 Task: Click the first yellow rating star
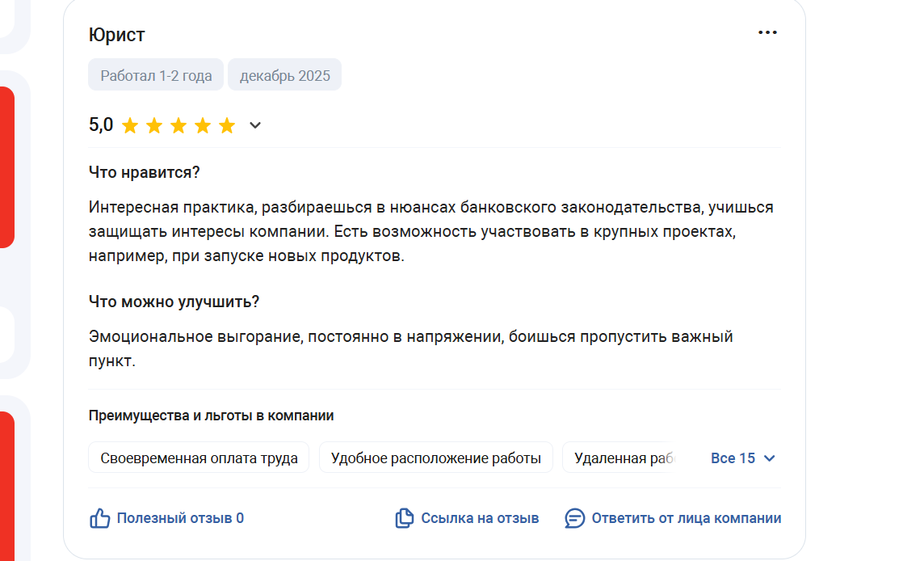pos(130,125)
